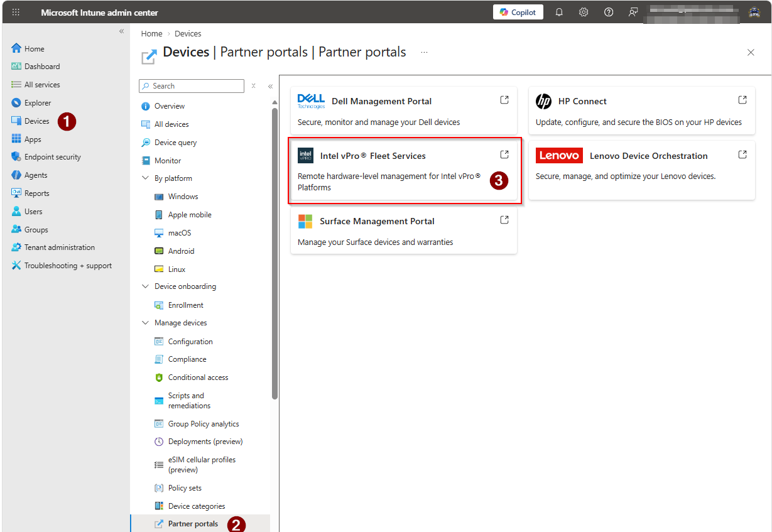The width and height of the screenshot is (772, 532).
Task: Launch Dell portal via external link icon
Action: click(504, 100)
